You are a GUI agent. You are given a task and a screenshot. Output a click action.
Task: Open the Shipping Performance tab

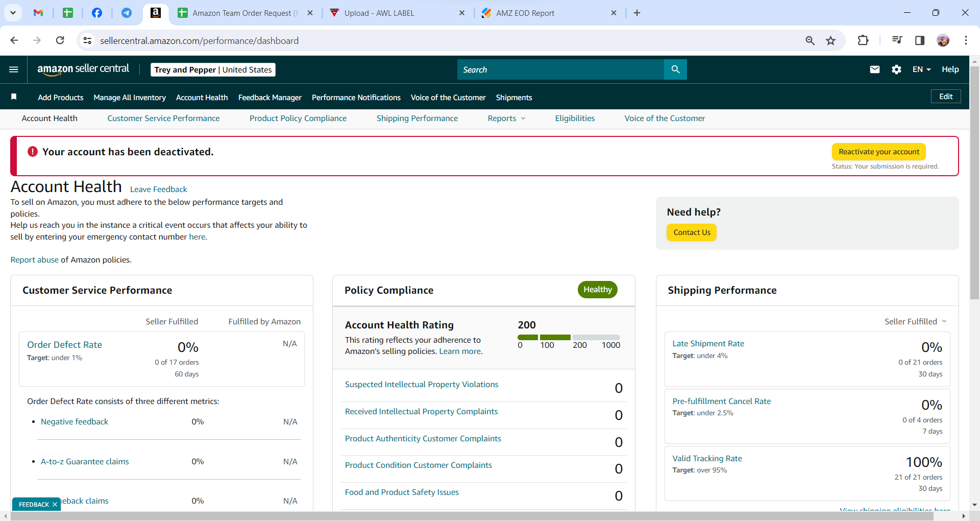[x=417, y=119]
